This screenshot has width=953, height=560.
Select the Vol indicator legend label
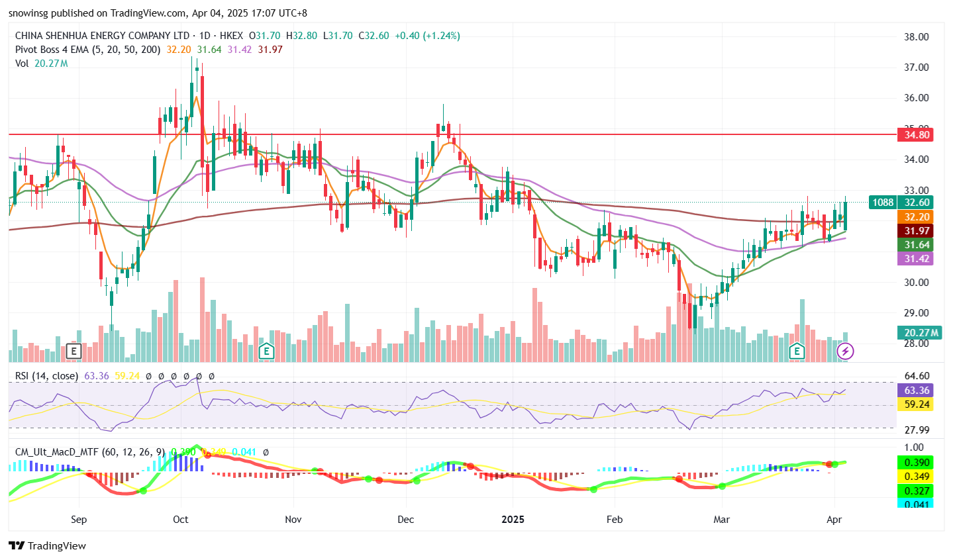pyautogui.click(x=22, y=64)
